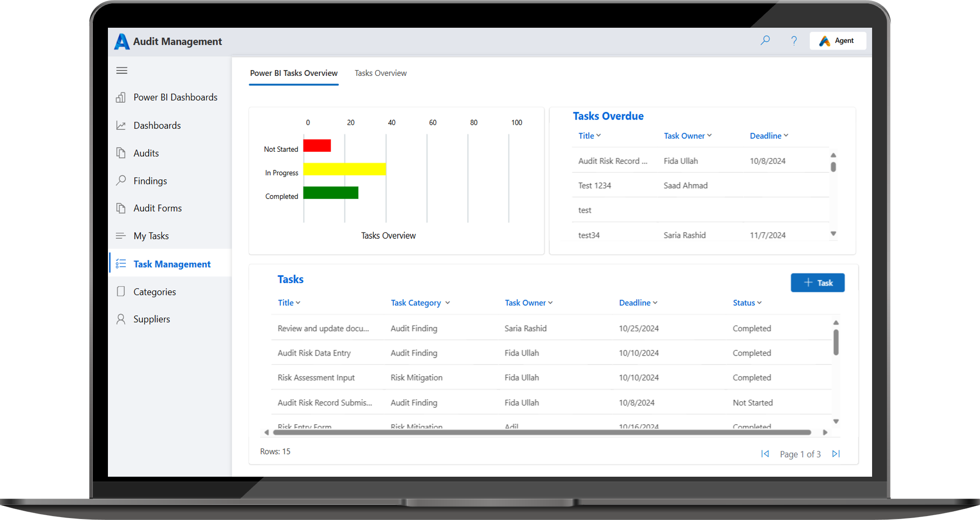Create a new task with the Task button
This screenshot has height=520, width=980.
[818, 283]
